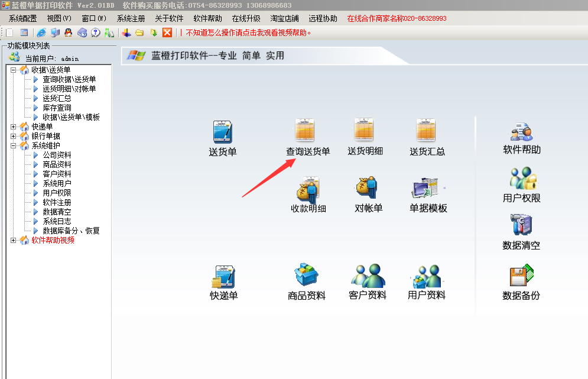Collapse the 系统维护 tree node

[x=13, y=145]
